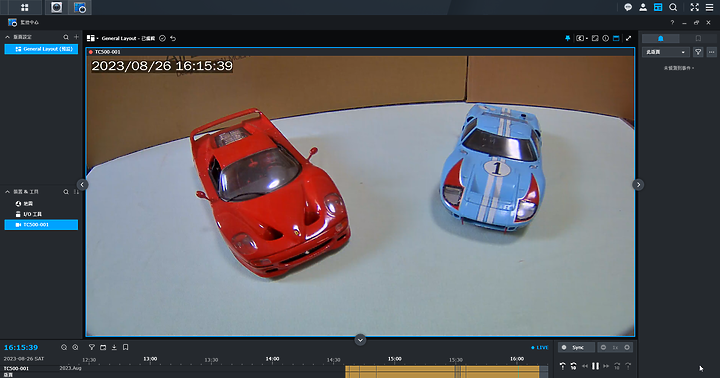Viewport: 720px width, 378px height.
Task: Jump to previous recording clip
Action: 562,366
